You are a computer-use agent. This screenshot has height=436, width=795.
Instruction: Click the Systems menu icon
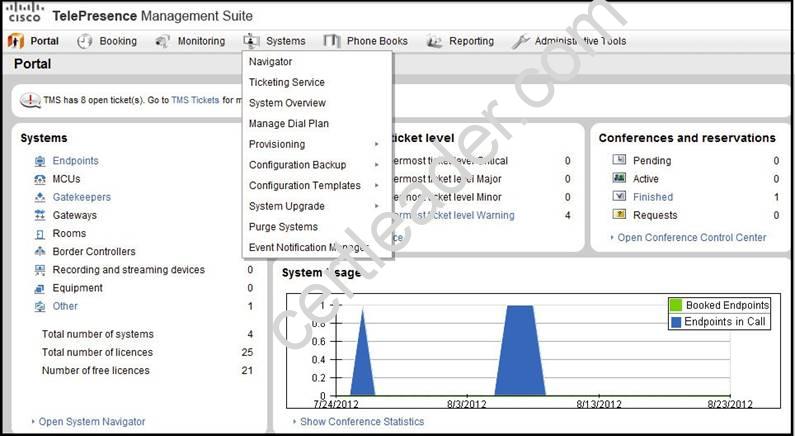pos(251,41)
